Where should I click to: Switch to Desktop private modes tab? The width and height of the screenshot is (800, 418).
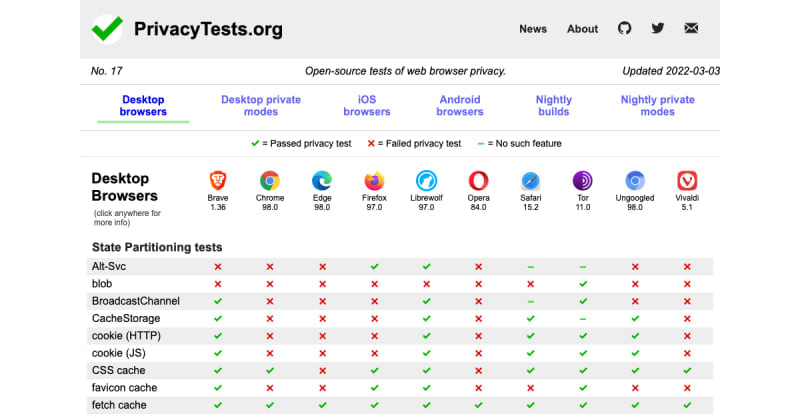(x=260, y=106)
